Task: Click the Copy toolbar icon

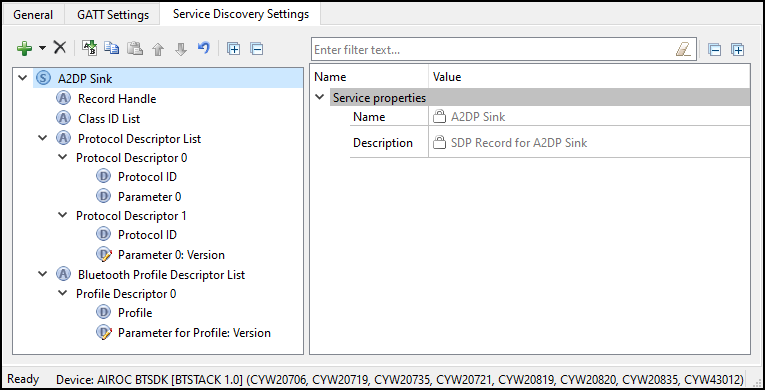Action: (x=112, y=48)
